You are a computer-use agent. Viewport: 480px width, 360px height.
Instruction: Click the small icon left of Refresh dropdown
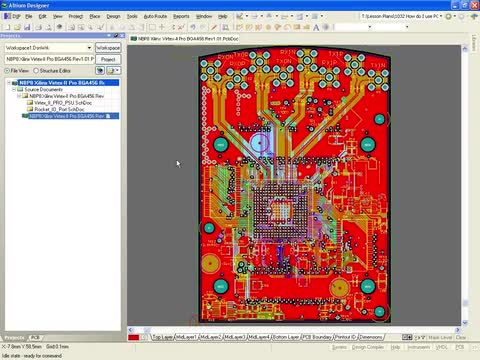pyautogui.click(x=100, y=71)
